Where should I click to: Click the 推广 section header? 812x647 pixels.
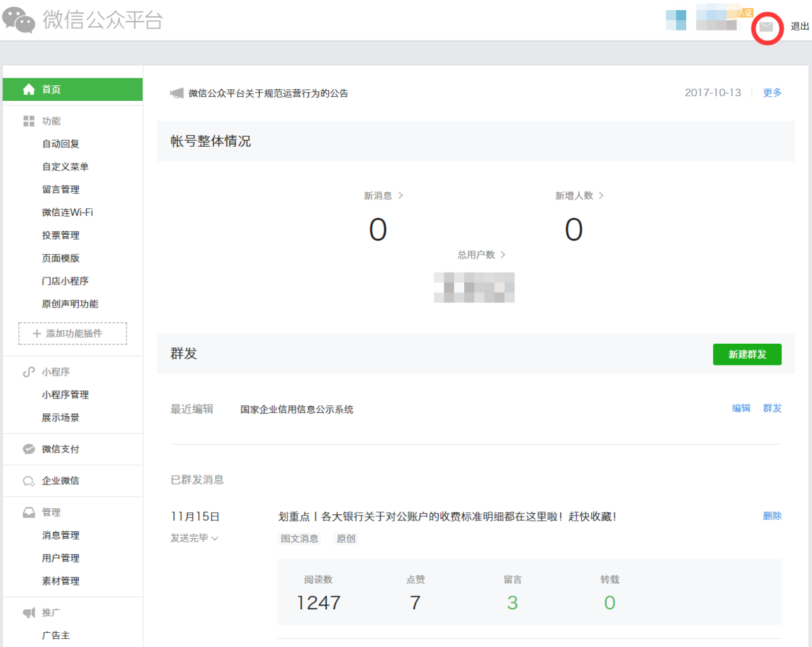[51, 612]
